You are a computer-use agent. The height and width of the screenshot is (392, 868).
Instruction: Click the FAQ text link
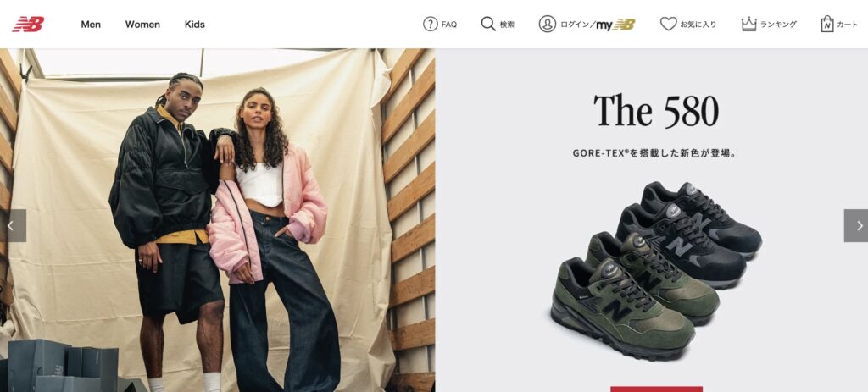pos(449,25)
